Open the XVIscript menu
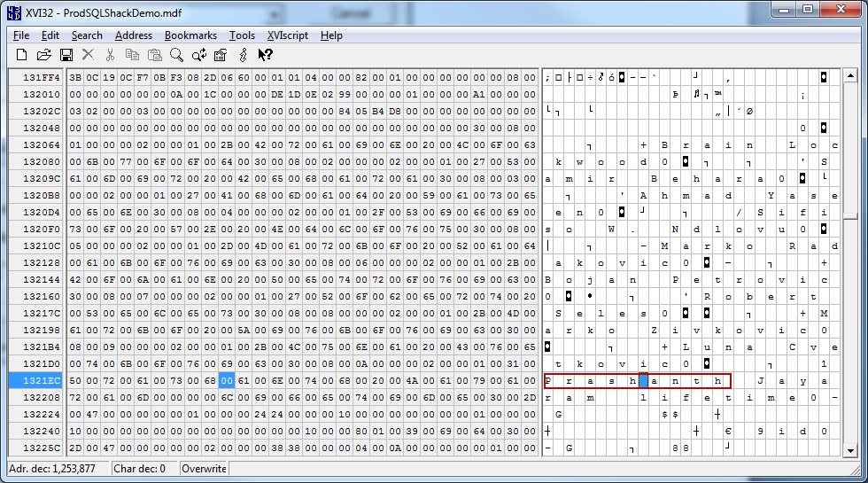The width and height of the screenshot is (868, 483). 287,35
